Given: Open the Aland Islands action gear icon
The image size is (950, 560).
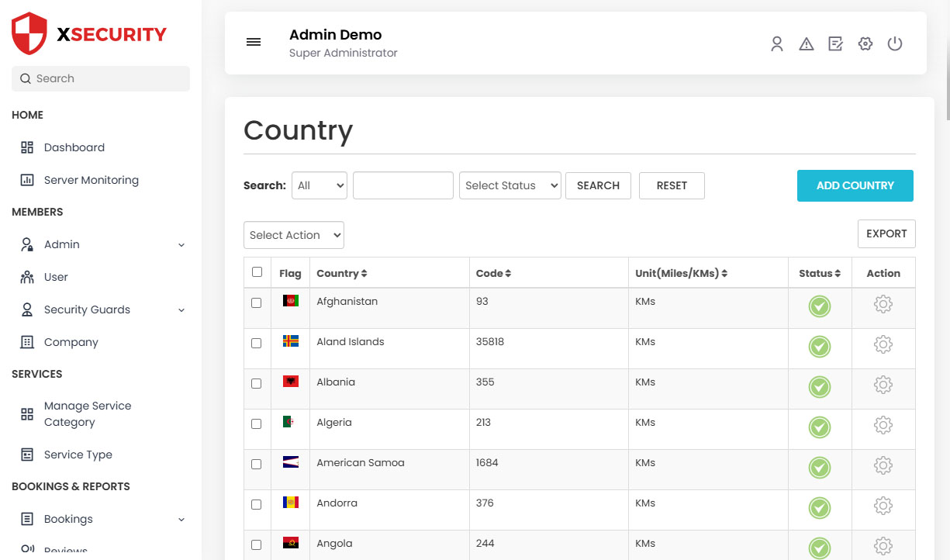Looking at the screenshot, I should [883, 344].
